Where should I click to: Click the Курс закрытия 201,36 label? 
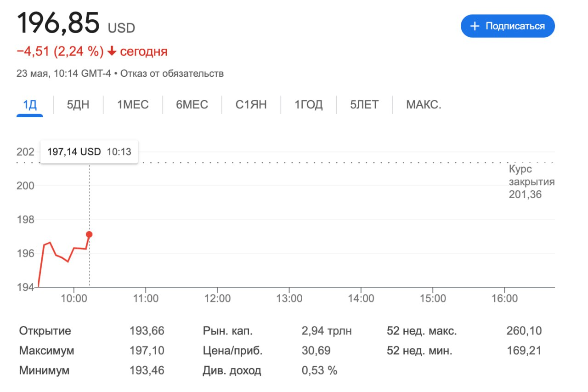pyautogui.click(x=531, y=182)
